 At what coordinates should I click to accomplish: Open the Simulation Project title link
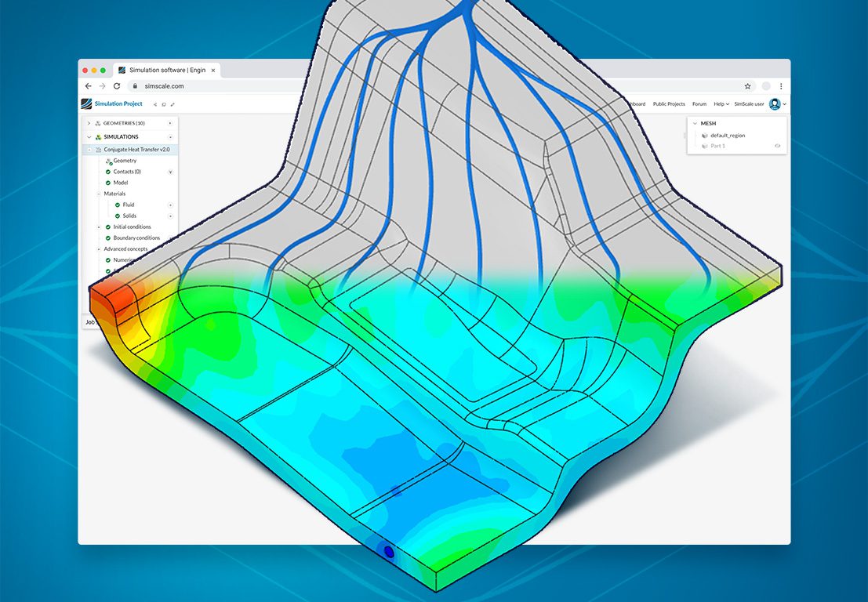click(118, 103)
